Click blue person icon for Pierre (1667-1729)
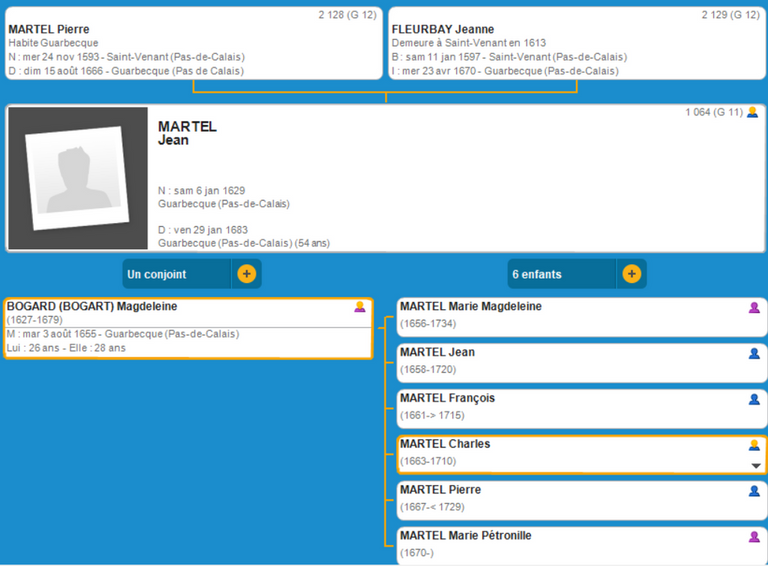The height and width of the screenshot is (566, 768). (x=755, y=491)
